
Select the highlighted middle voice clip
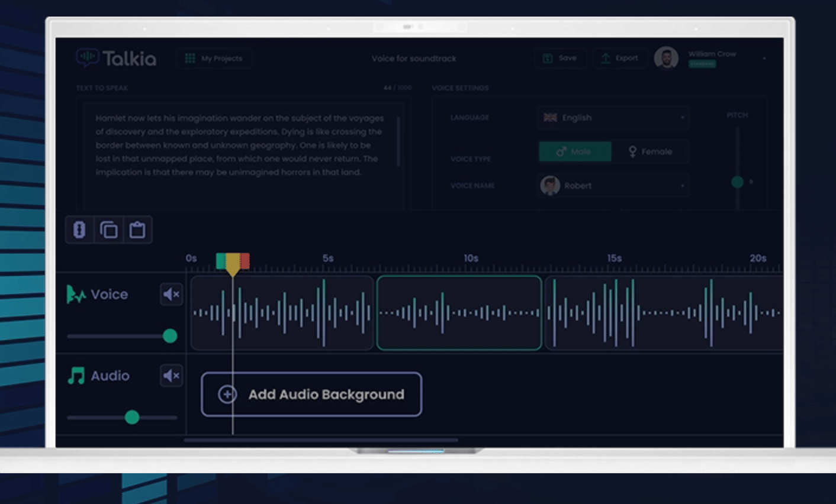point(459,313)
